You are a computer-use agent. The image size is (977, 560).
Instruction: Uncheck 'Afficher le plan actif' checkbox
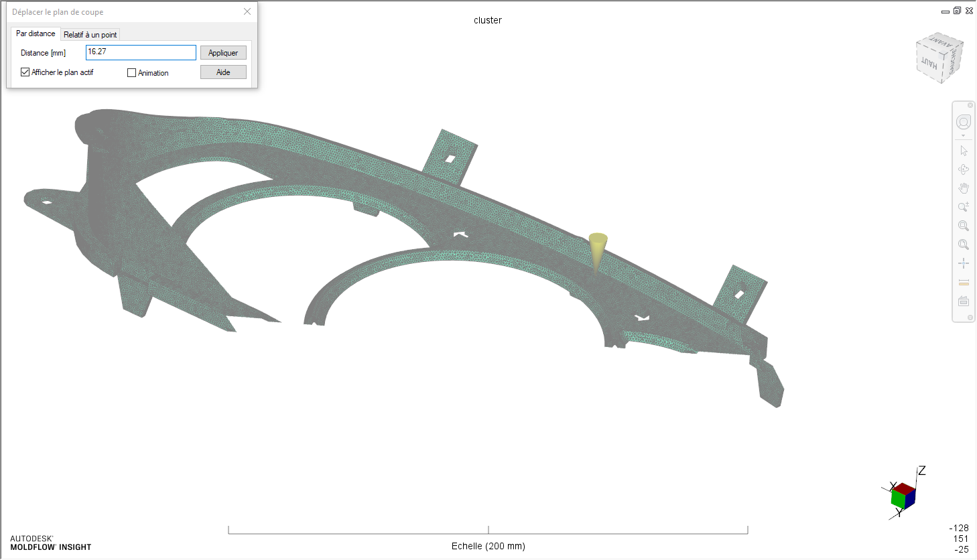coord(25,72)
